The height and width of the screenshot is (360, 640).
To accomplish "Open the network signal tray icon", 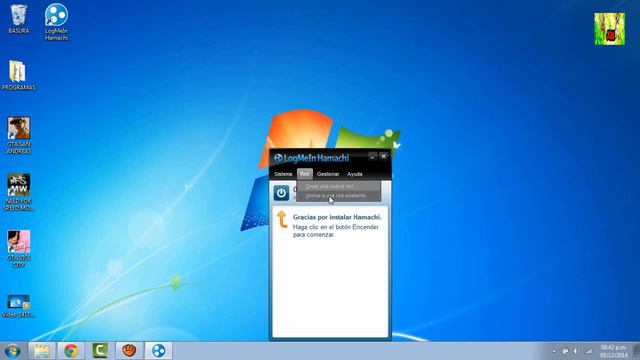I will tap(588, 351).
